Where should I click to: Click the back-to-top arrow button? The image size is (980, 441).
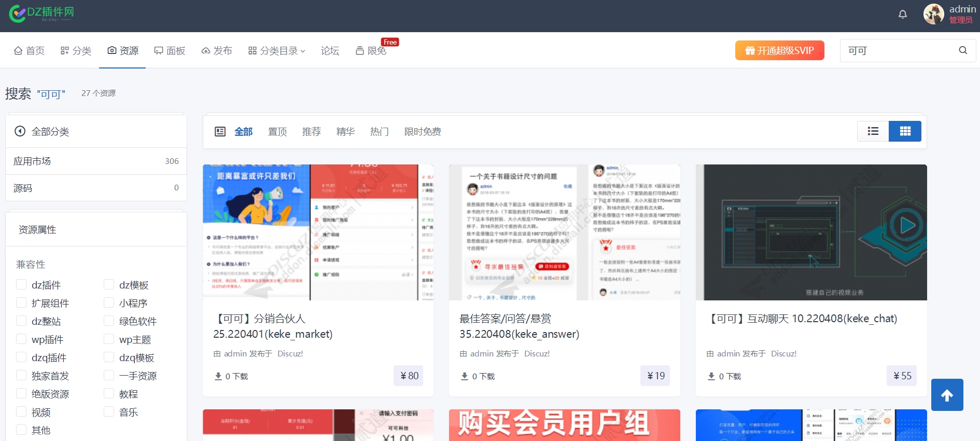click(x=947, y=395)
